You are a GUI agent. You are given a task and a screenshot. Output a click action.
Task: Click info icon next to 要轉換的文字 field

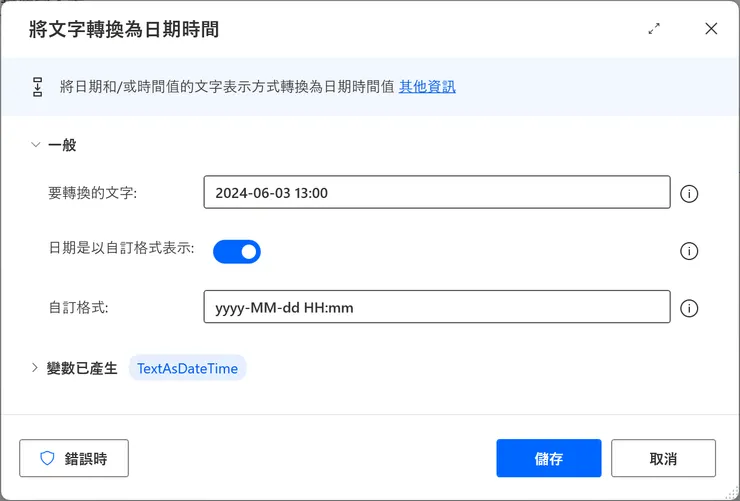[689, 193]
